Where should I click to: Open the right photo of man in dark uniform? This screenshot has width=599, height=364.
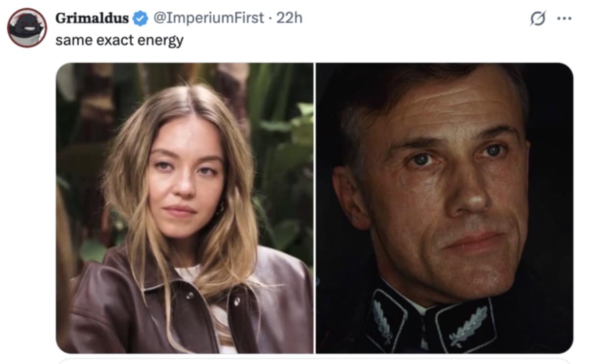(444, 207)
